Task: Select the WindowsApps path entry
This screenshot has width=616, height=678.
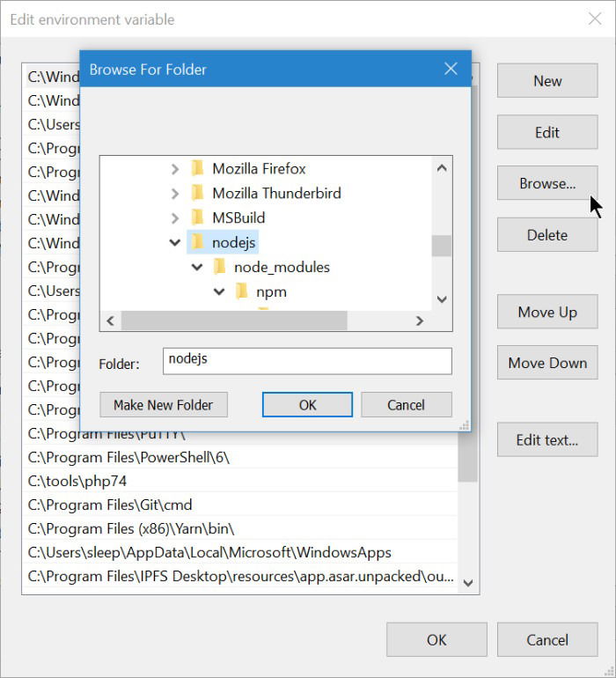Action: coord(240,552)
